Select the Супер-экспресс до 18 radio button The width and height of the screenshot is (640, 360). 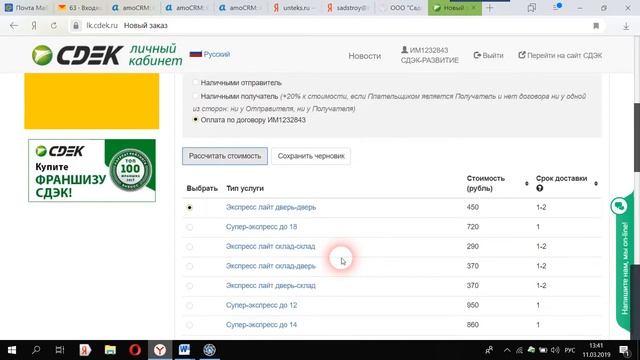click(189, 227)
